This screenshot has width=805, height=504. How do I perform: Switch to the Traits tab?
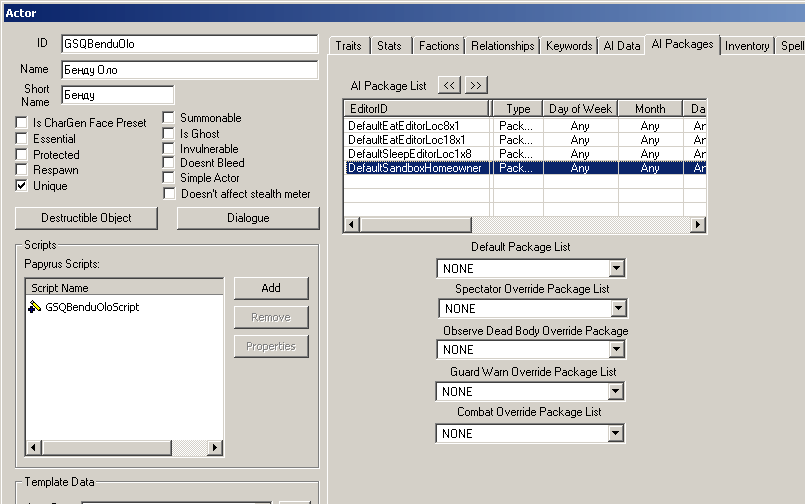click(x=349, y=46)
